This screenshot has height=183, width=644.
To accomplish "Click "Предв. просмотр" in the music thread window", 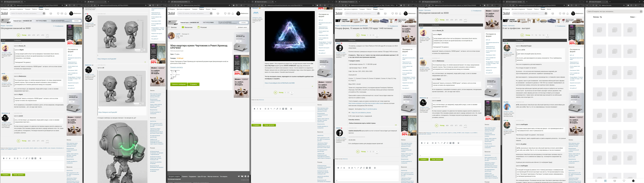I will click(x=269, y=125).
